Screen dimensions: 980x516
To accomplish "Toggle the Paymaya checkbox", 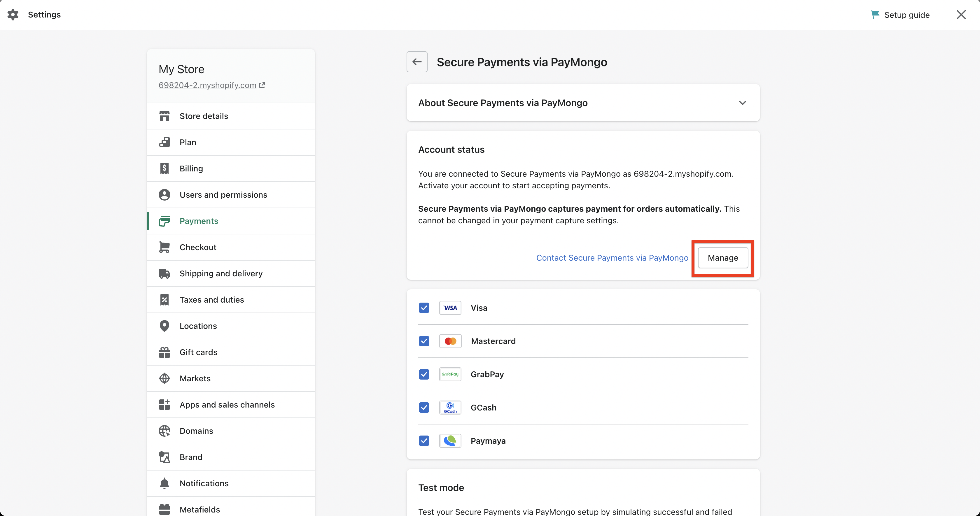I will click(424, 441).
